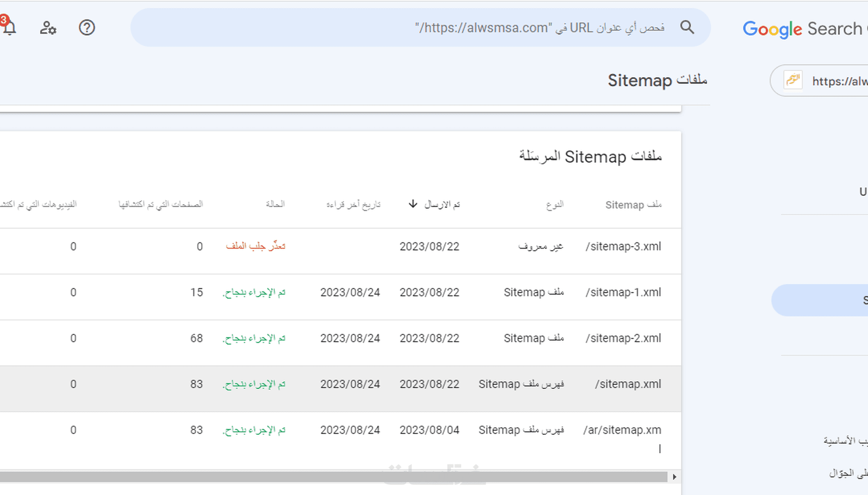Click the "تاريخ آخر قراءة" column header

tap(353, 205)
